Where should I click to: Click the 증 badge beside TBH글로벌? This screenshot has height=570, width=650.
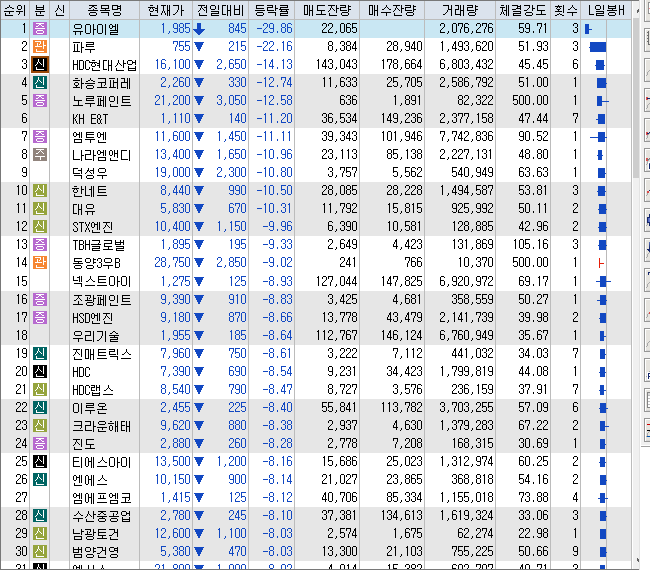coord(40,245)
